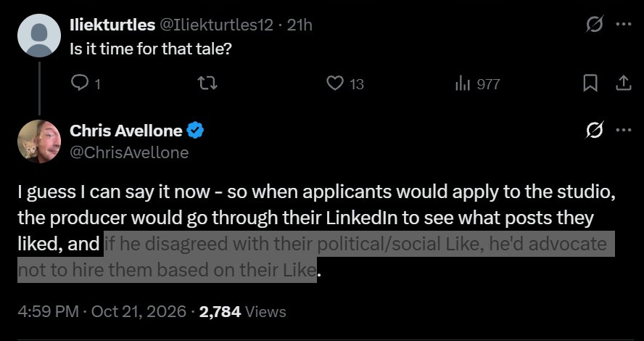Open Grok icon on Chris Avellone post

click(595, 131)
